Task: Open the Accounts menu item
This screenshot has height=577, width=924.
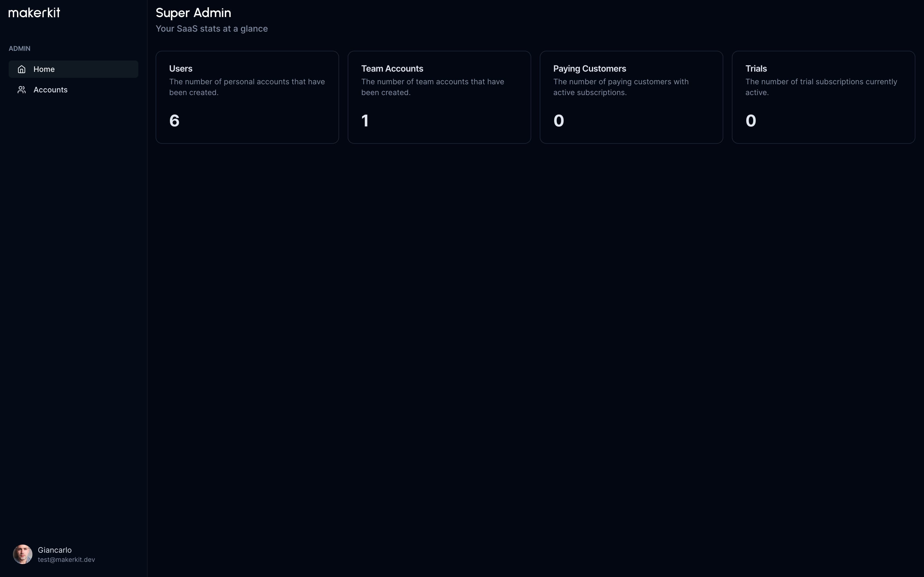Action: point(73,90)
